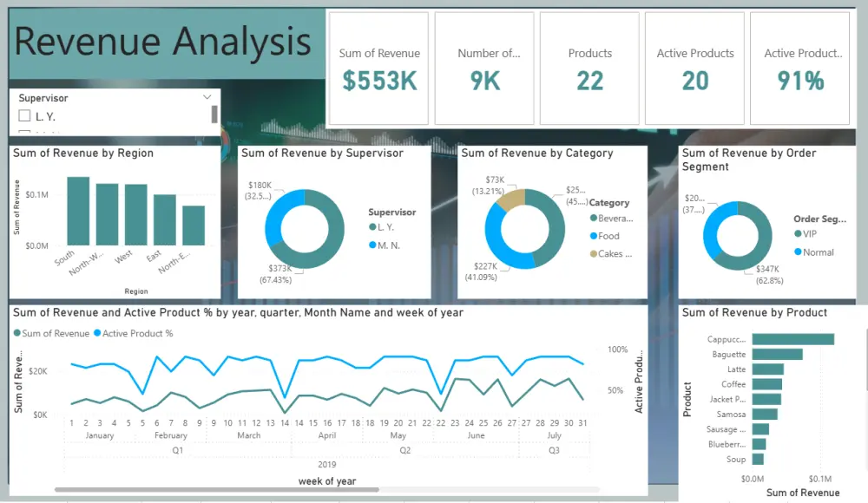Click the 91% Active Product KPI card

click(799, 67)
